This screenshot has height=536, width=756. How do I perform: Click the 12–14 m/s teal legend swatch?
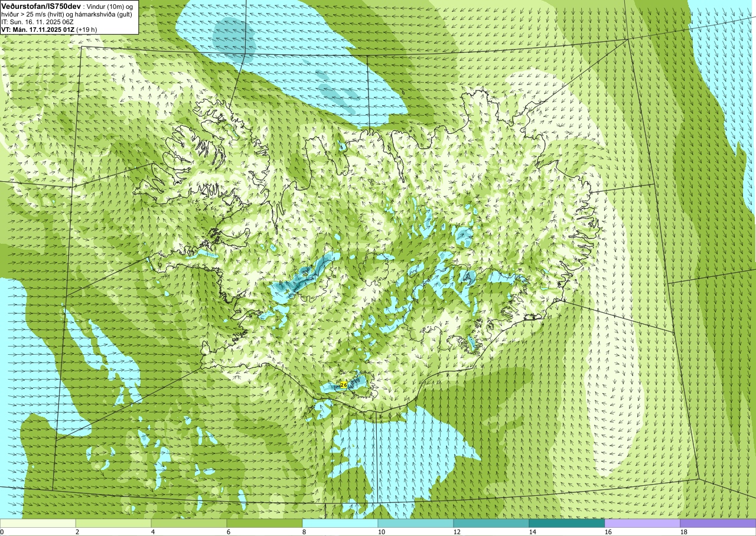coord(491,523)
